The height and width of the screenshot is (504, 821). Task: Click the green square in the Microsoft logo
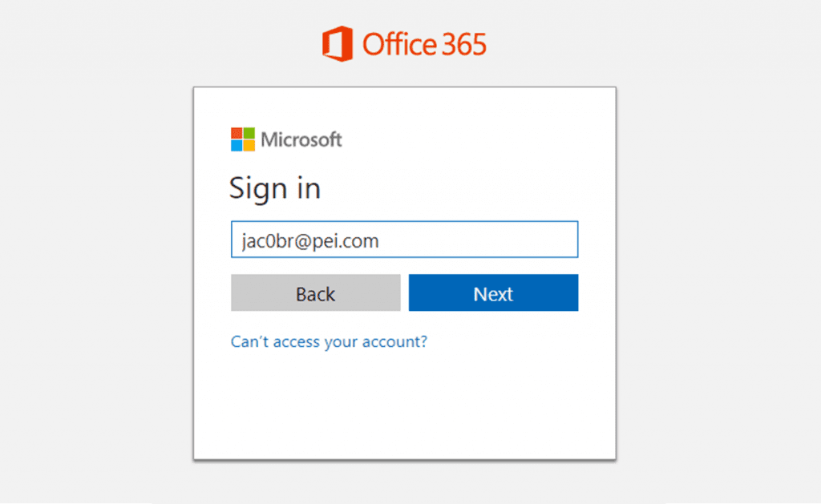pos(248,133)
